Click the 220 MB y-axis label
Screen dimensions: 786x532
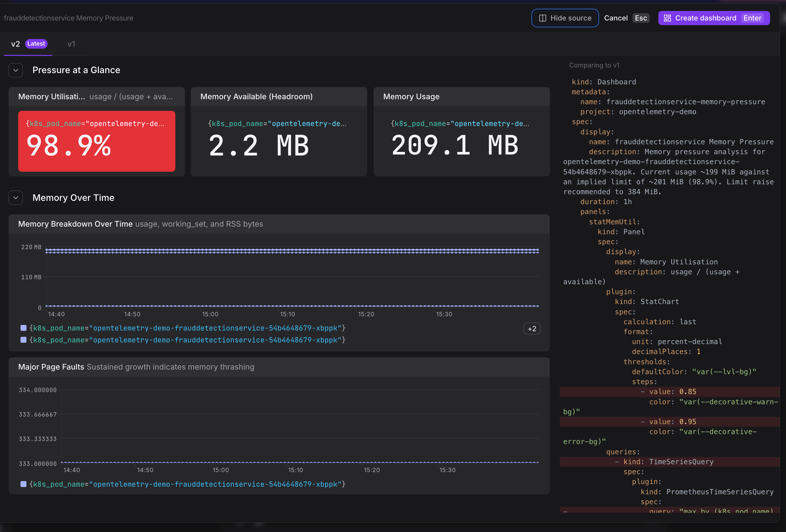click(31, 247)
